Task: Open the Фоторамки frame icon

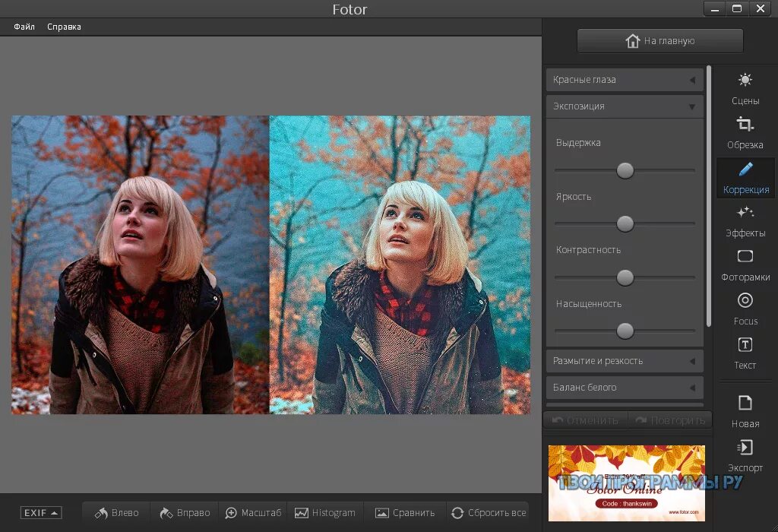Action: click(x=745, y=256)
